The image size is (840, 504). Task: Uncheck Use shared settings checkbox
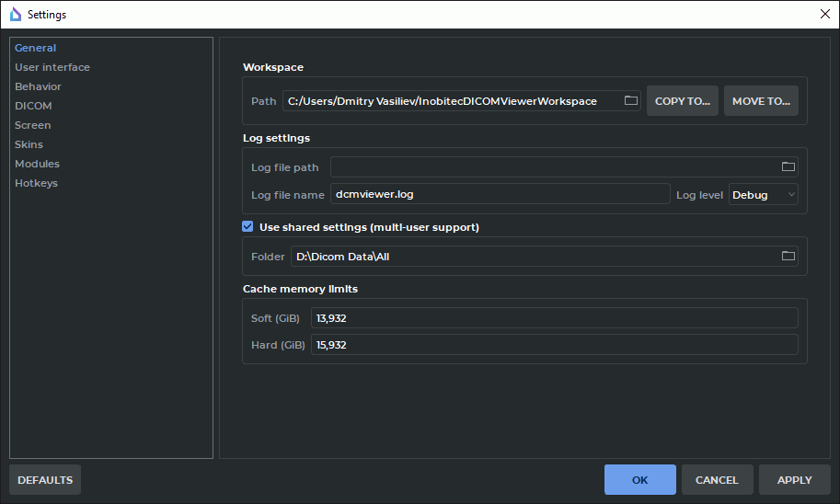(x=247, y=227)
